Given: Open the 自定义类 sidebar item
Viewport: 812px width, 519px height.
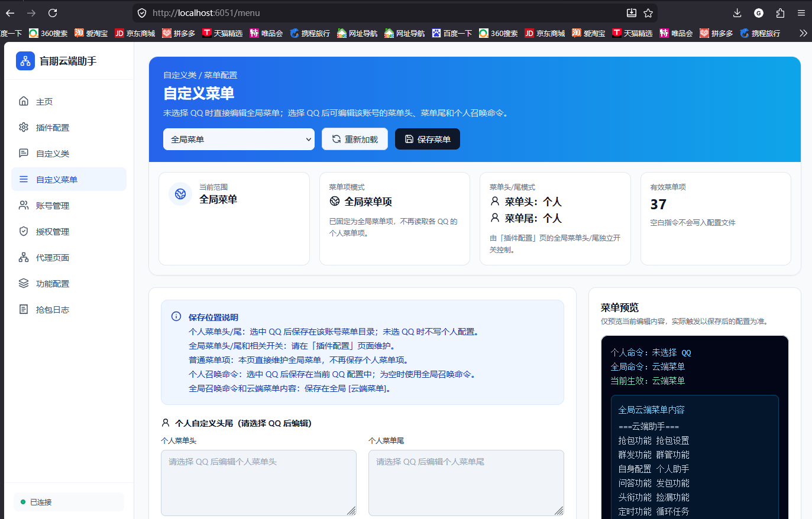Looking at the screenshot, I should tap(69, 153).
